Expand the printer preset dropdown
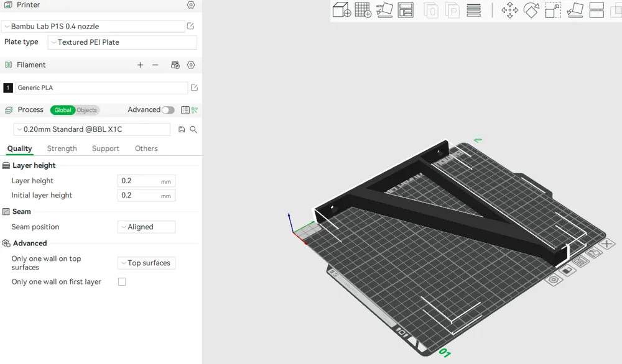This screenshot has height=364, width=622. [93, 27]
